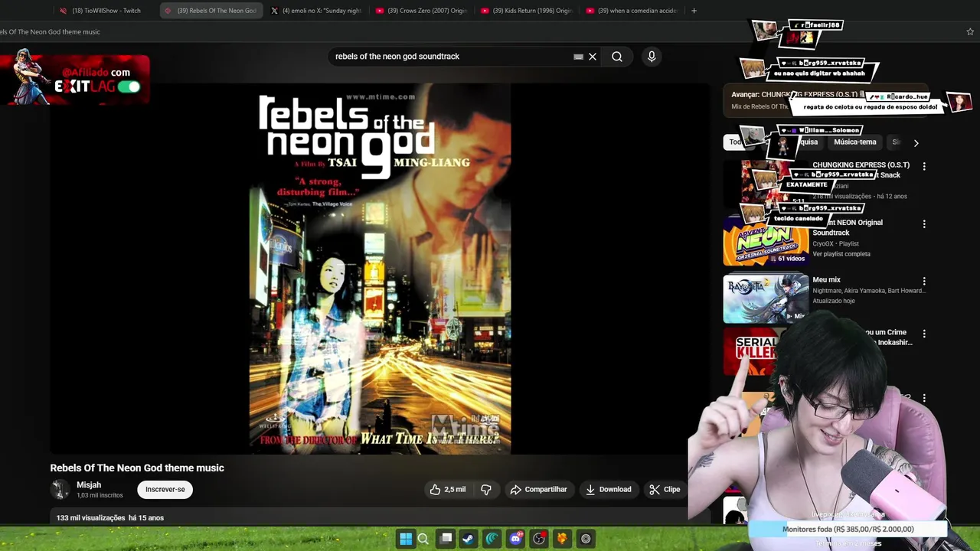The image size is (980, 551).
Task: Switch to when a comedian tab
Action: (631, 11)
